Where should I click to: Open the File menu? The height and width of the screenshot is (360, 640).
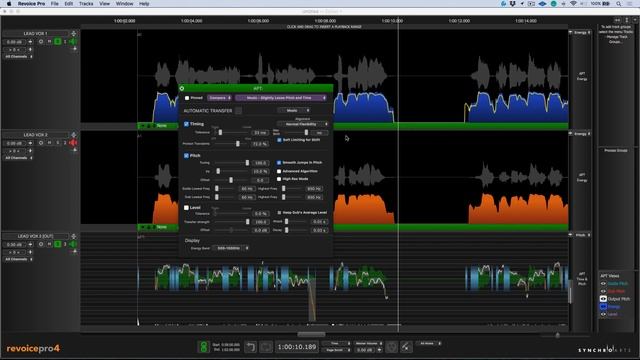pyautogui.click(x=55, y=4)
